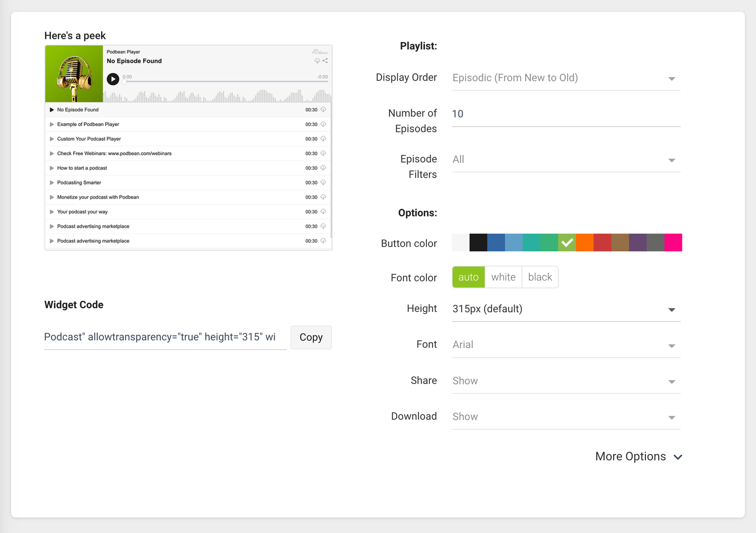Select the orange button color swatch
Screen dimensions: 756x533
[x=584, y=243]
